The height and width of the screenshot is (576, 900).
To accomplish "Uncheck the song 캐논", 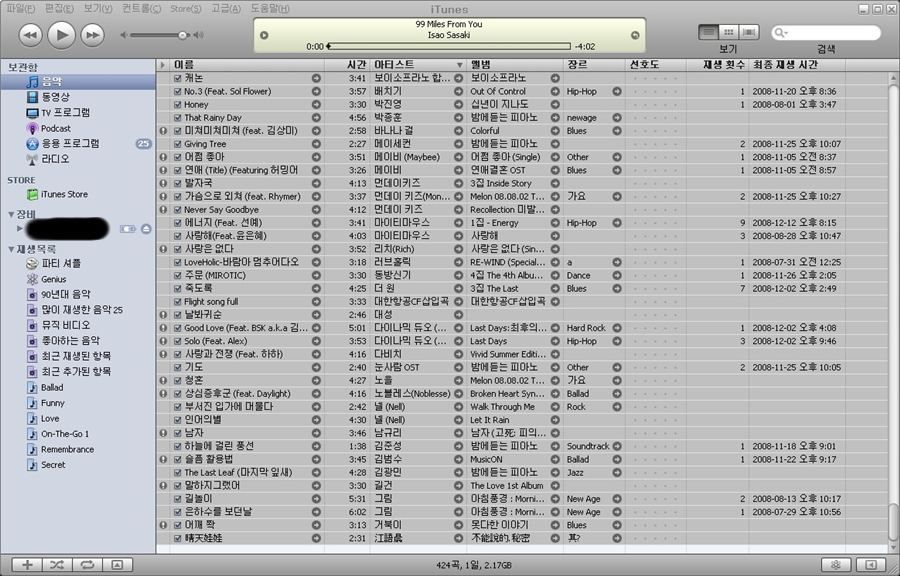I will click(177, 78).
